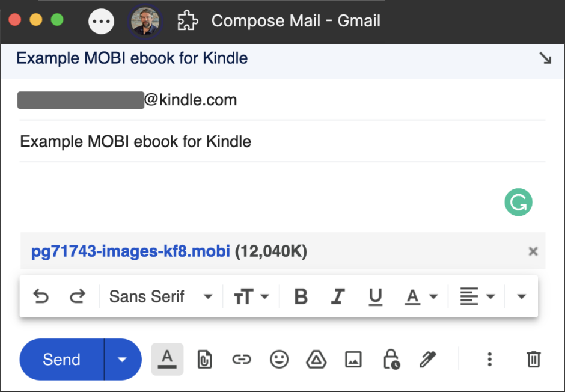Discard the draft with the trash icon

click(x=534, y=359)
